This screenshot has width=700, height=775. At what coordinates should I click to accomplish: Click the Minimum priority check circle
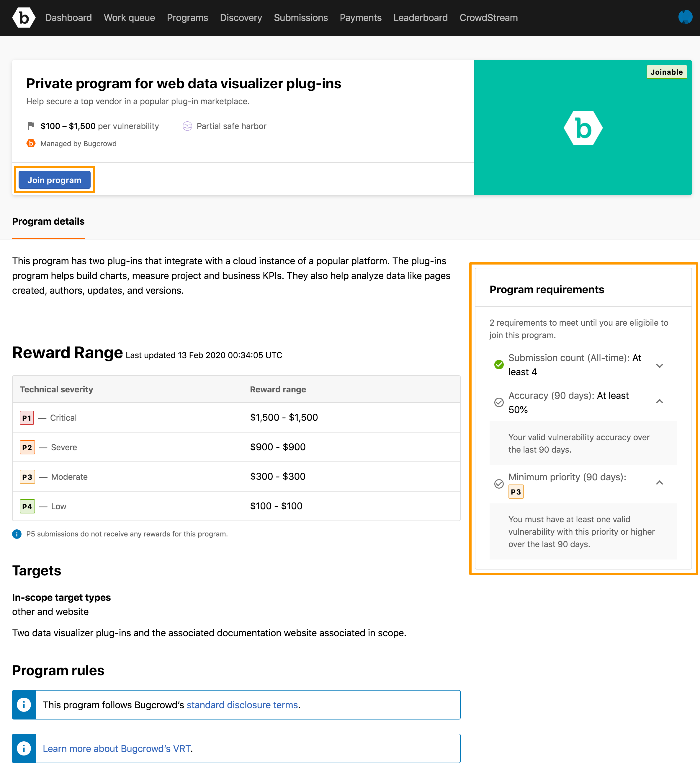pyautogui.click(x=499, y=484)
